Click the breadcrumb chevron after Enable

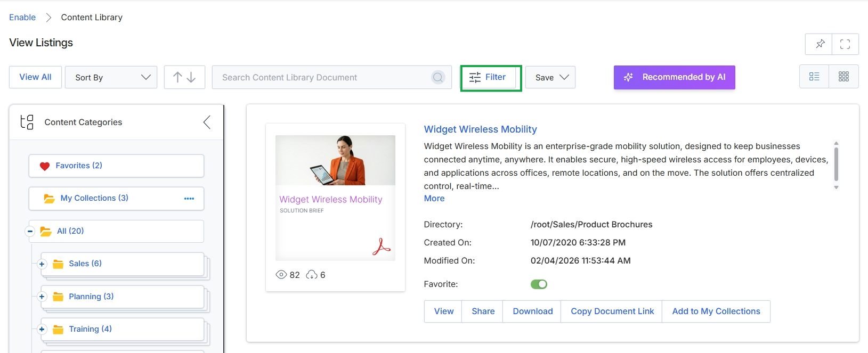click(x=48, y=18)
